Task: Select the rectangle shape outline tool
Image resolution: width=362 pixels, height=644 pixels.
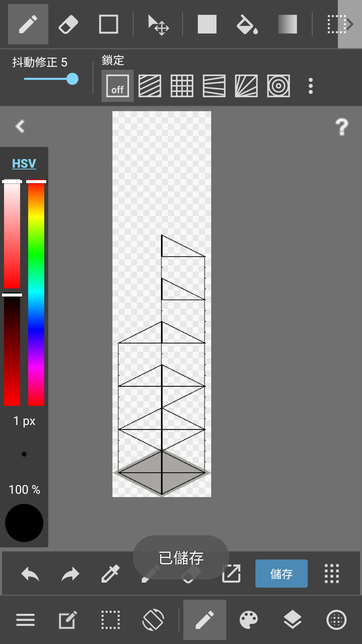Action: tap(109, 24)
